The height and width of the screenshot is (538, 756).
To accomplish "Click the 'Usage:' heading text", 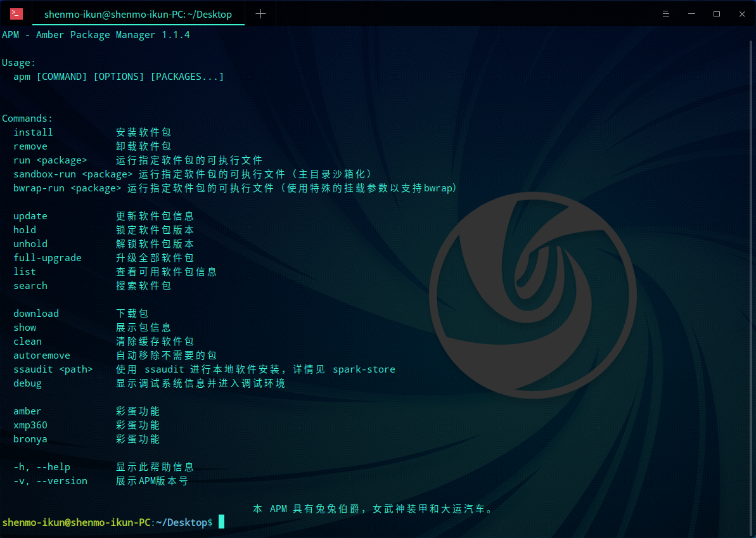I will pos(19,63).
